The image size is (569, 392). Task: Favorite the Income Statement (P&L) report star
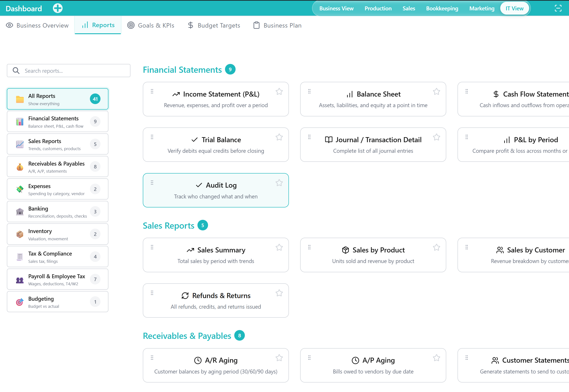click(x=279, y=92)
